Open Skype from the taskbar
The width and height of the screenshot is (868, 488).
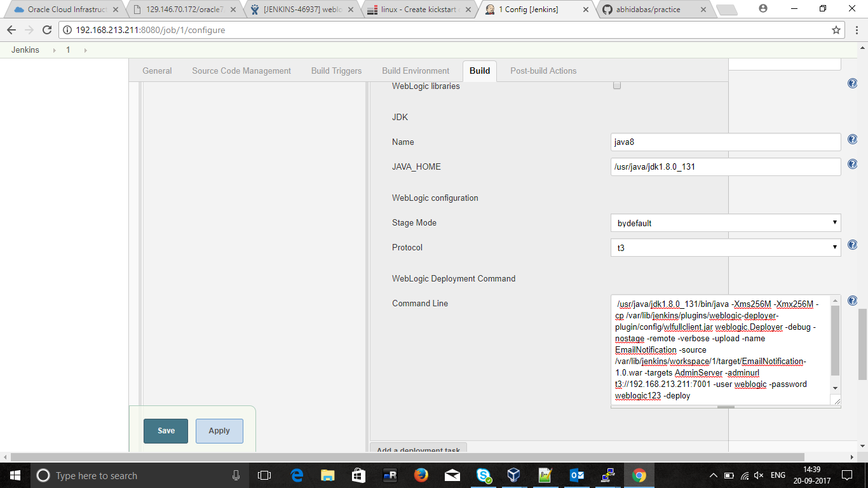pos(484,475)
